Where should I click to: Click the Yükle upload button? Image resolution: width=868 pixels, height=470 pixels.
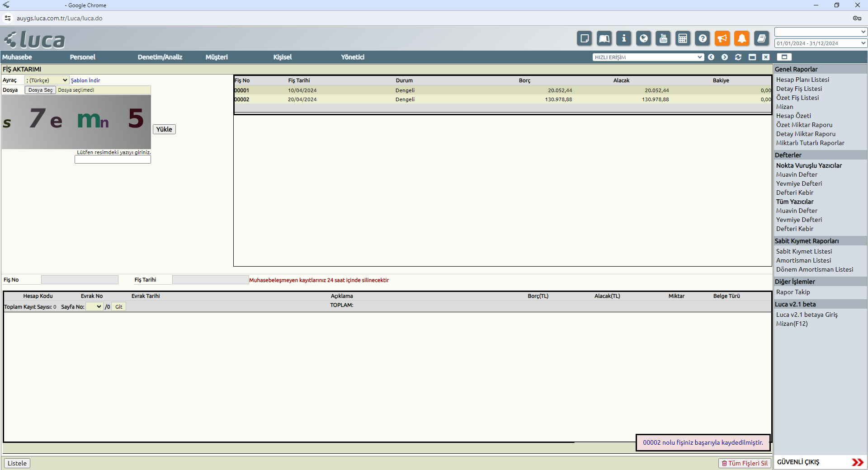tap(164, 129)
